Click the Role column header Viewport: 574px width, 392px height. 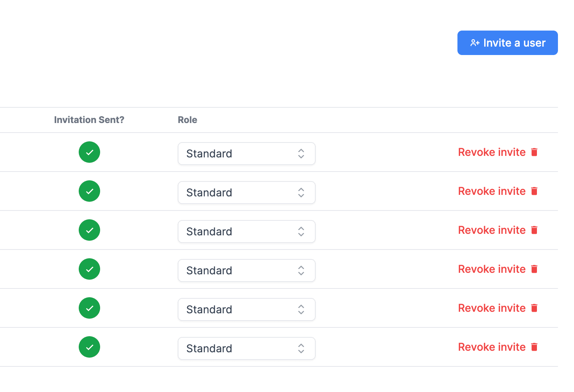(187, 120)
